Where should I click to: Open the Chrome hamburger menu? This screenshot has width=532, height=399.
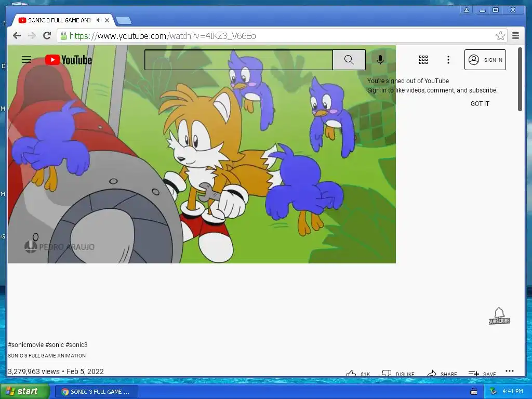coord(515,36)
